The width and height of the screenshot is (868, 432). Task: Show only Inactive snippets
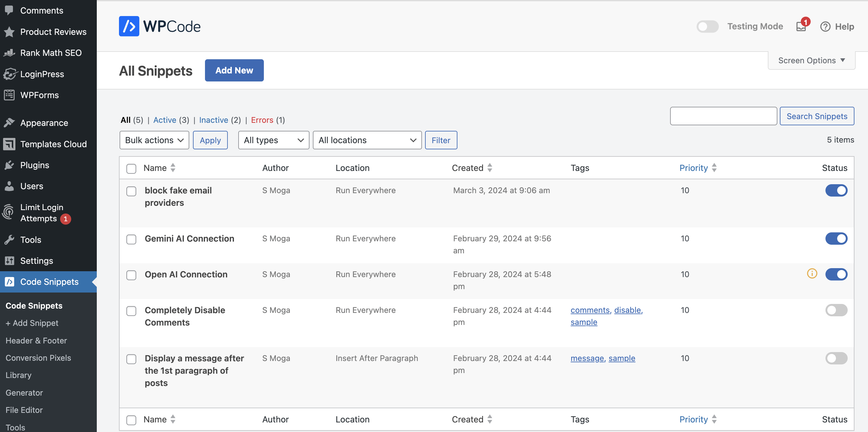pyautogui.click(x=213, y=120)
